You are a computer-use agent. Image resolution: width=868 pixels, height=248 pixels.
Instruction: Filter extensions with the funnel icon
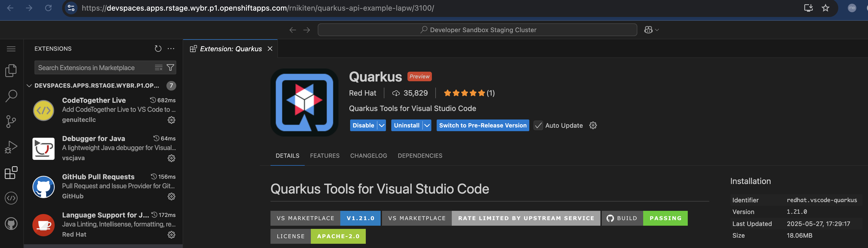(x=170, y=68)
